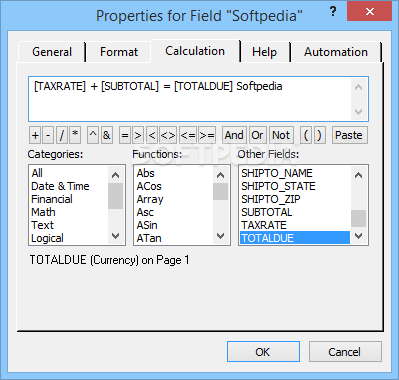This screenshot has width=399, height=380.
Task: Select the highlighted TOTALDUE field
Action: 295,238
